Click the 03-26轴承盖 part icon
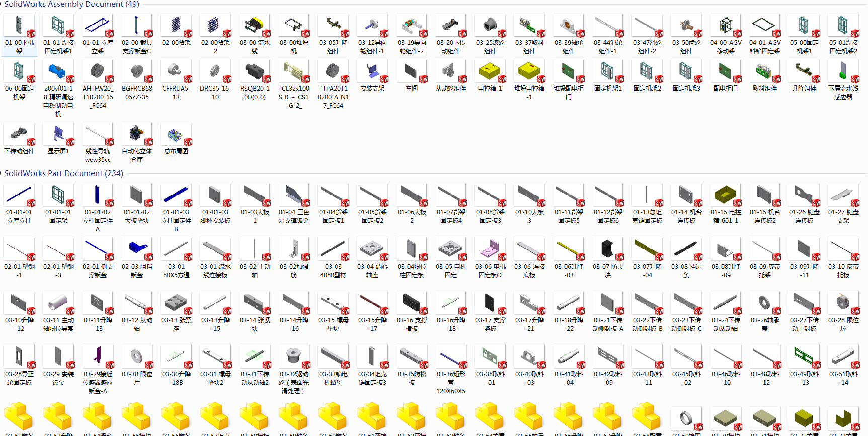Screen dimensions: 868x436 tap(765, 303)
